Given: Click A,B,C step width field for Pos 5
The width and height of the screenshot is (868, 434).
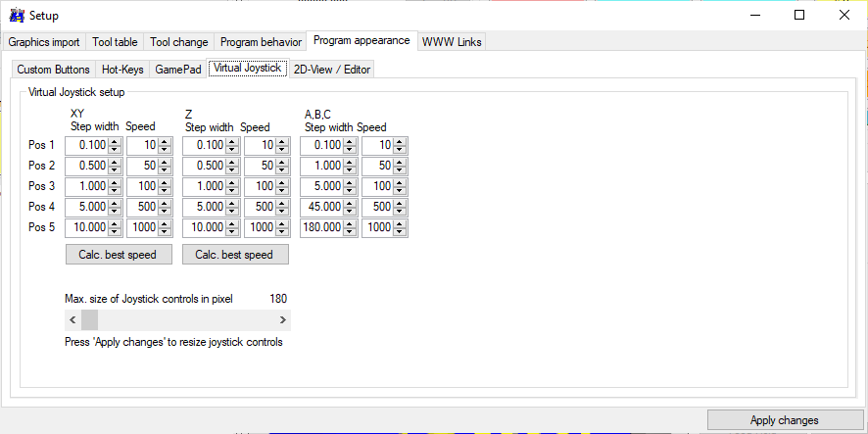Looking at the screenshot, I should [321, 227].
